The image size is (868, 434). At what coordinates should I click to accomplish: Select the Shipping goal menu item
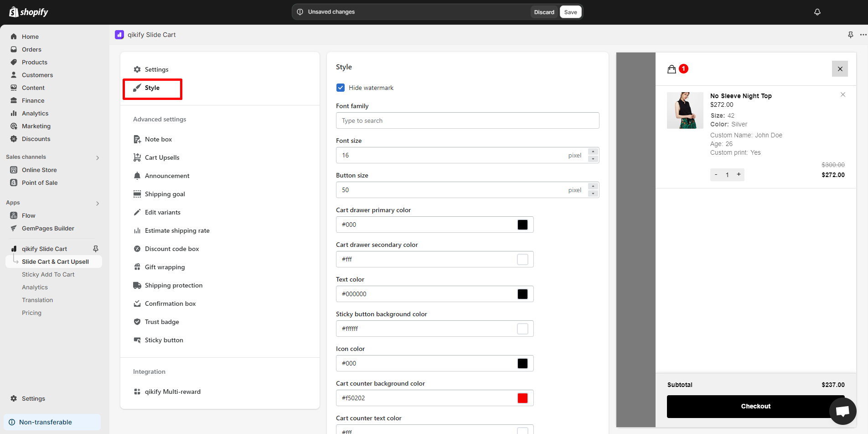165,194
